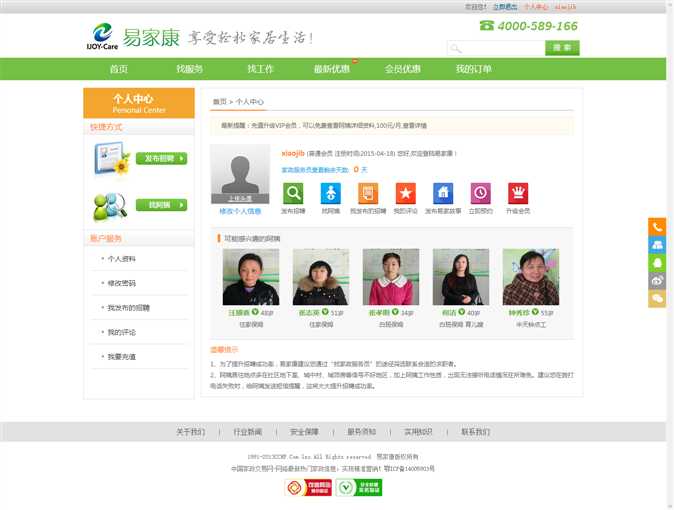
Task: Open 关于我们 in the footer
Action: pyautogui.click(x=191, y=432)
